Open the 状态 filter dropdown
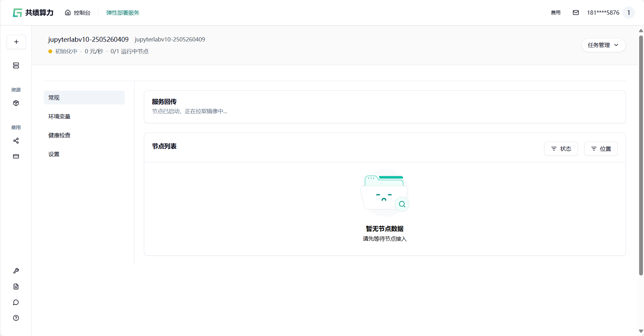Screen dimensions: 644x336 561,149
